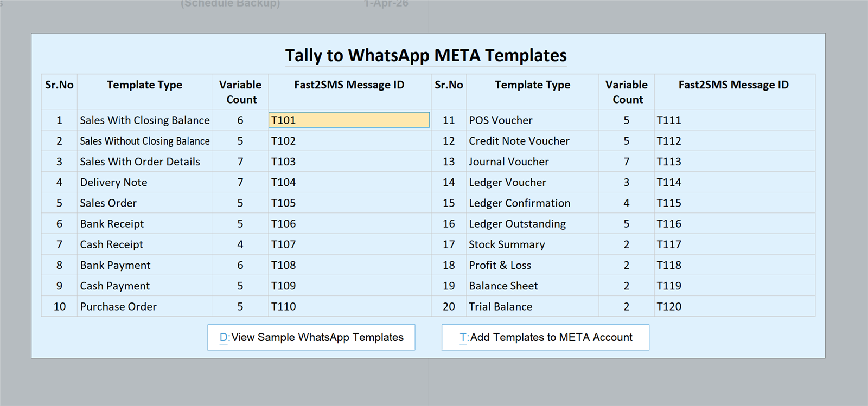868x406 pixels.
Task: Click the T114 message ID cell
Action: pos(734,182)
